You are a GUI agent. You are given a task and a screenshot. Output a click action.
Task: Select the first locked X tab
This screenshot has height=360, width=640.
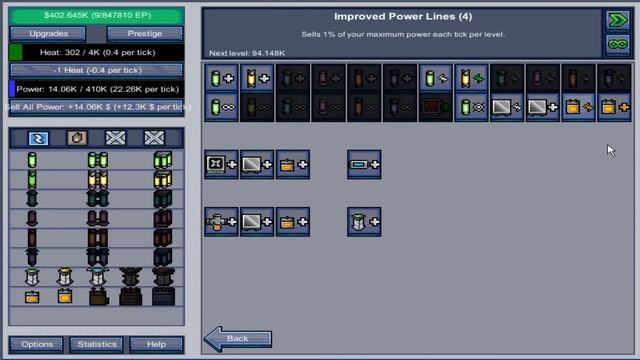[x=116, y=138]
